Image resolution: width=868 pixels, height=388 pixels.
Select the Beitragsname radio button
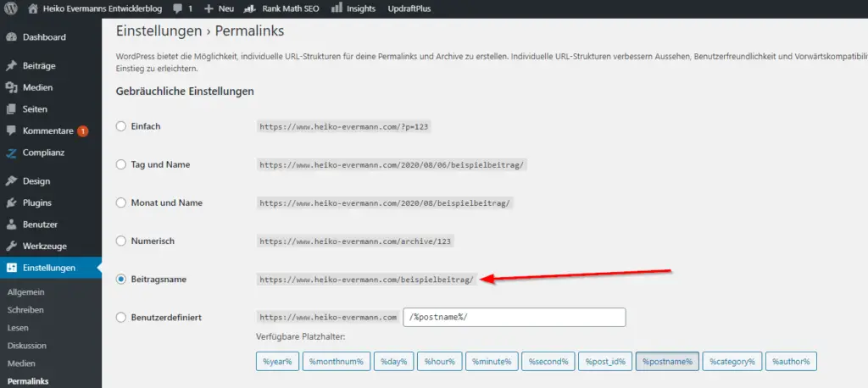[121, 280]
